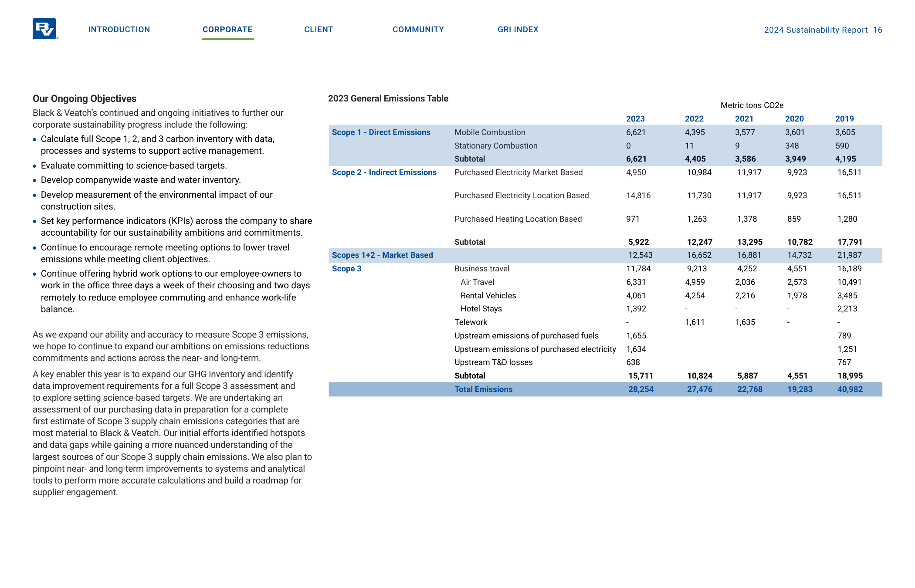
Task: Click the 'Evaluate committing to science-based targets' bullet
Action: pyautogui.click(x=134, y=166)
